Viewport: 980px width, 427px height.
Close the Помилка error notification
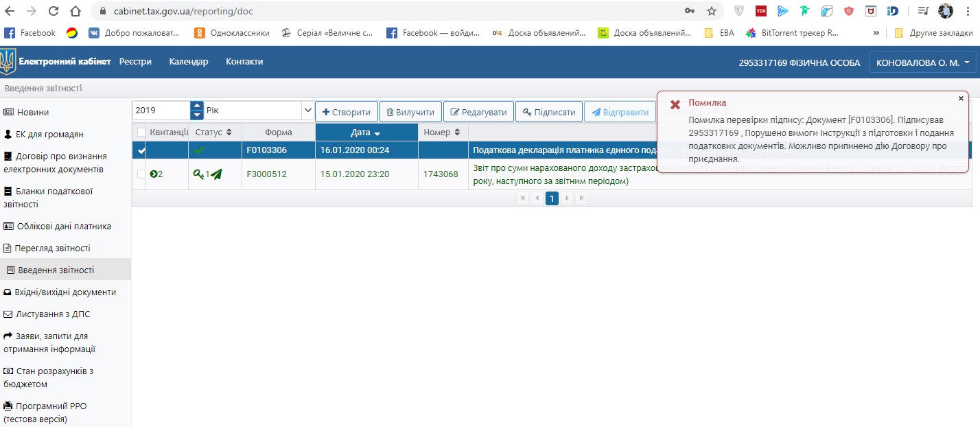tap(961, 98)
